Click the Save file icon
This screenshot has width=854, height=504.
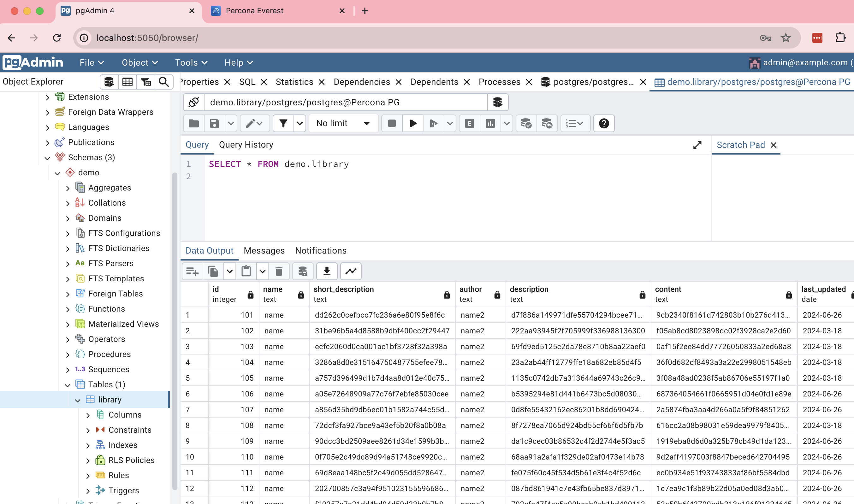pyautogui.click(x=214, y=123)
